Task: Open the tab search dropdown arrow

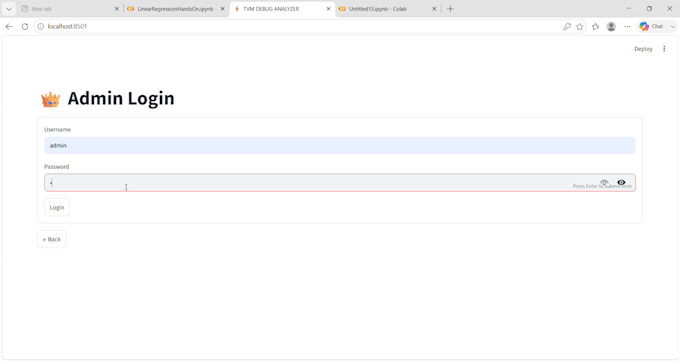Action: click(x=9, y=9)
